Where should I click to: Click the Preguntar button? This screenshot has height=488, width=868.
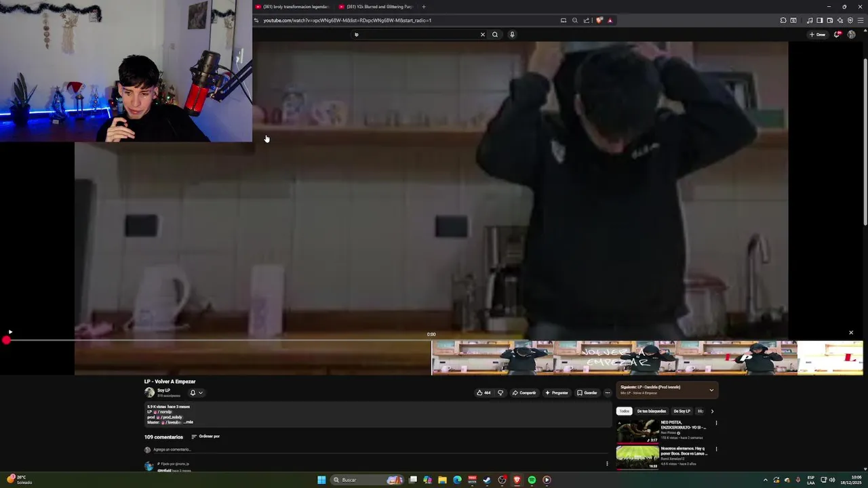556,392
